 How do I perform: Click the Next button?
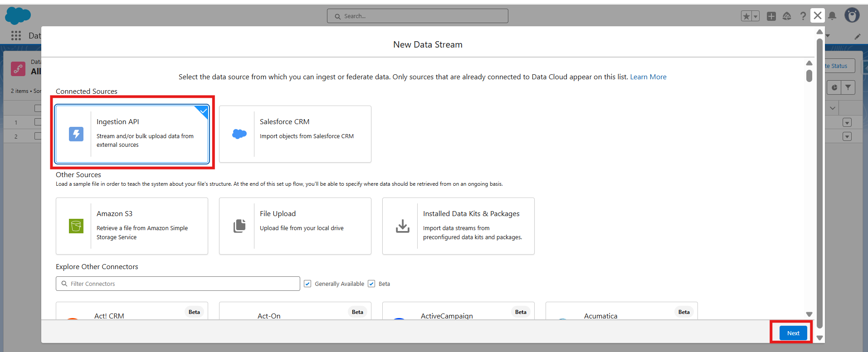793,333
